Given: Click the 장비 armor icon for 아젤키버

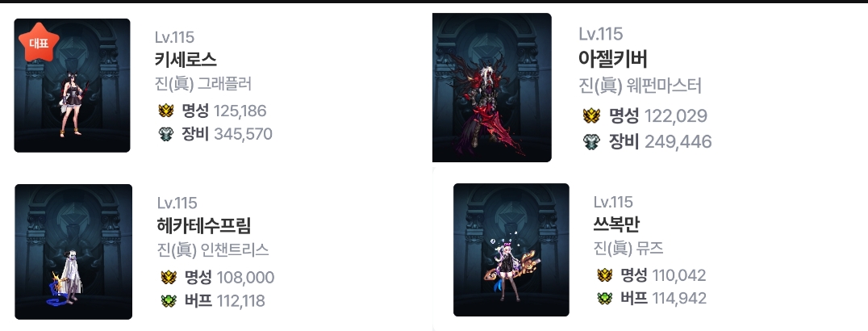Looking at the screenshot, I should 592,141.
